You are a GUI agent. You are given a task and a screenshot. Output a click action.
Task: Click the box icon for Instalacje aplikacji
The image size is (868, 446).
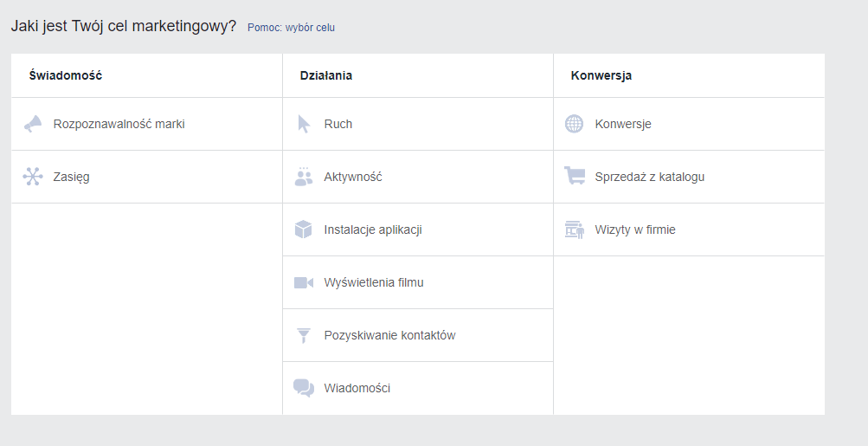[x=304, y=229]
